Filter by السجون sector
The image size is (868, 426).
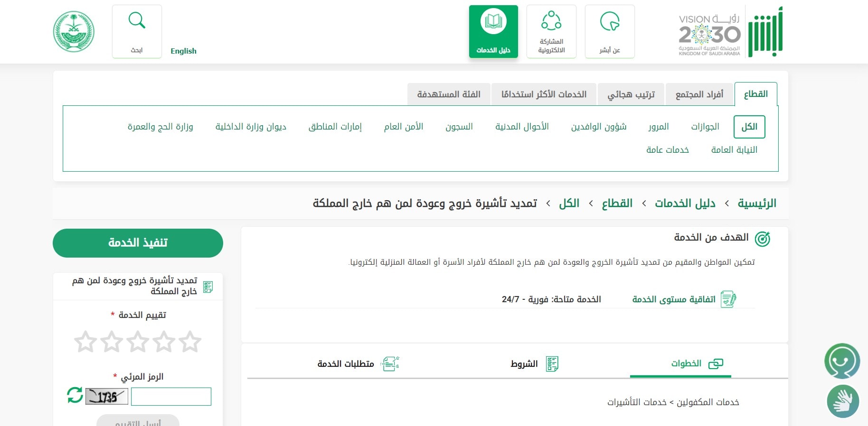(x=459, y=127)
